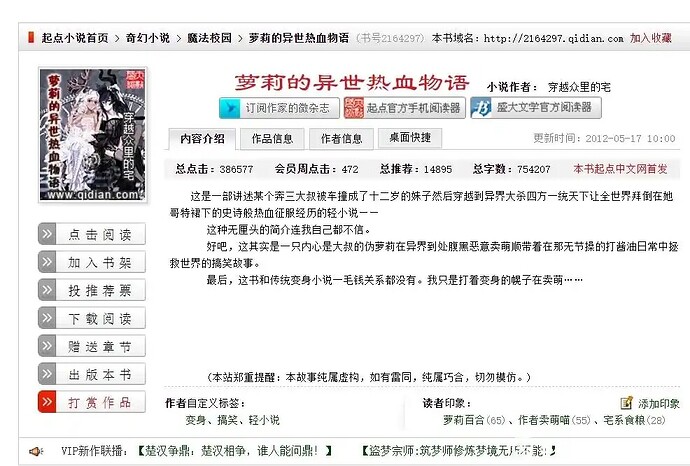Image resolution: width=690 pixels, height=466 pixels.
Task: Click the arrow icon on 点击阅读
Action: pyautogui.click(x=49, y=235)
